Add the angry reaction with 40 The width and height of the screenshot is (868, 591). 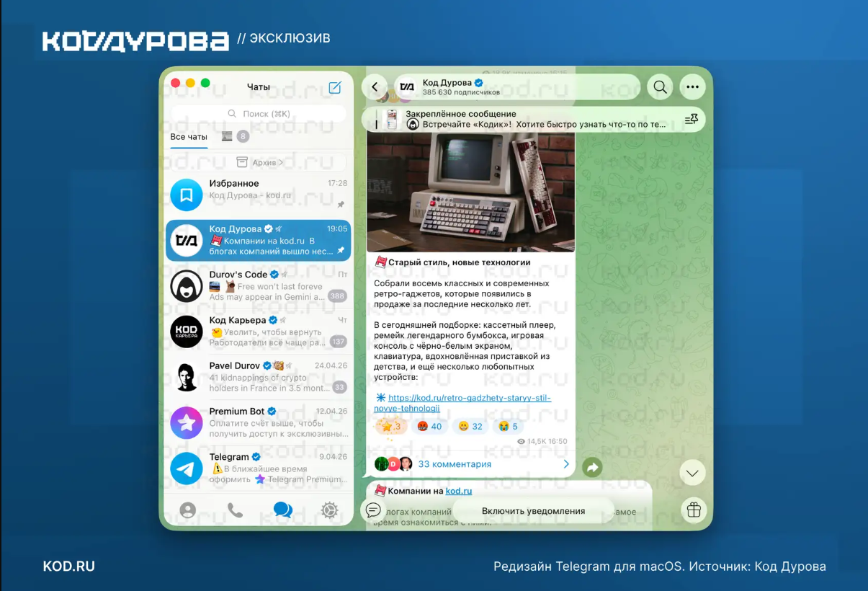[x=429, y=426]
